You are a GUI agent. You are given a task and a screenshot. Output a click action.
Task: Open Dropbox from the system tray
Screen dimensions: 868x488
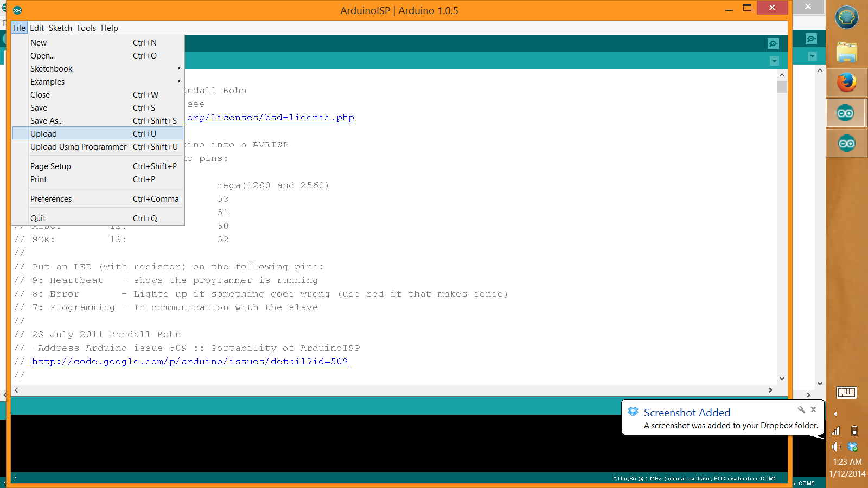pyautogui.click(x=851, y=447)
